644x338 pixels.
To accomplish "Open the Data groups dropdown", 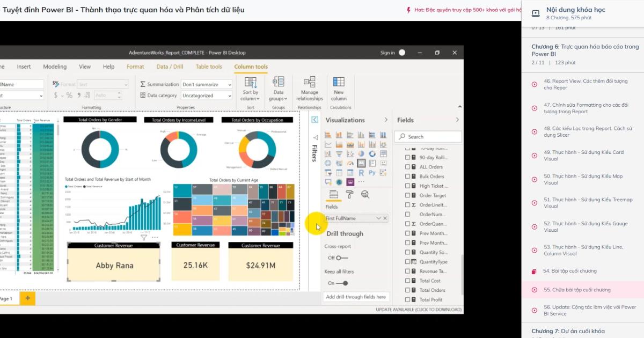I will click(x=278, y=89).
